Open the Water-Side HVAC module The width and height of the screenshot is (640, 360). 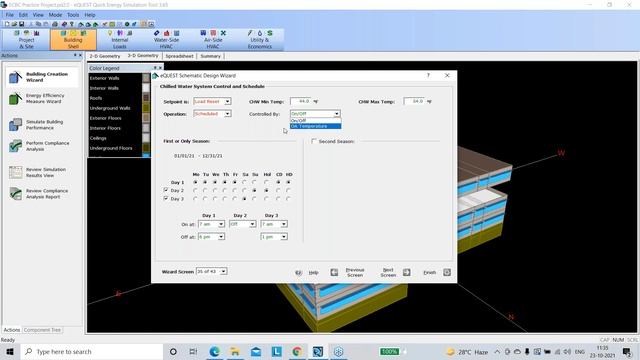166,40
